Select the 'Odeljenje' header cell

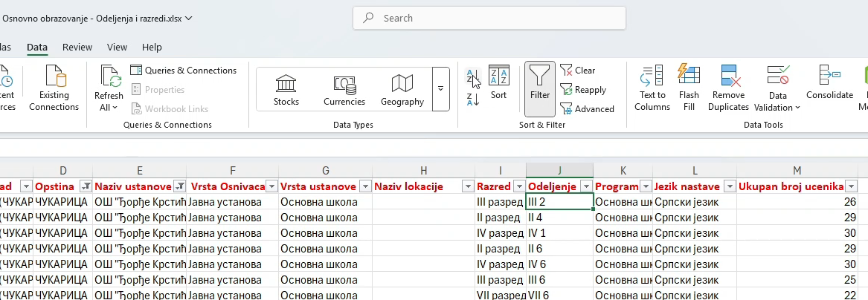tap(559, 186)
